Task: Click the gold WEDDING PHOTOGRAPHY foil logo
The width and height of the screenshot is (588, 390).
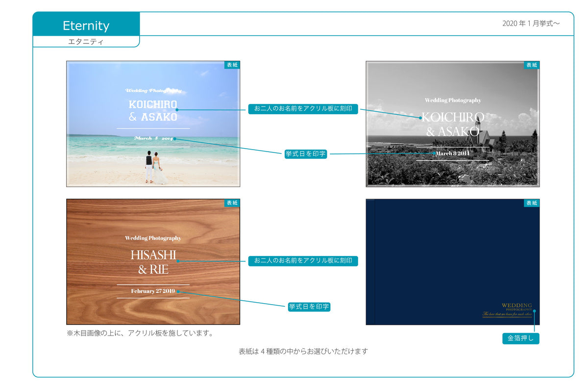Action: coord(509,310)
